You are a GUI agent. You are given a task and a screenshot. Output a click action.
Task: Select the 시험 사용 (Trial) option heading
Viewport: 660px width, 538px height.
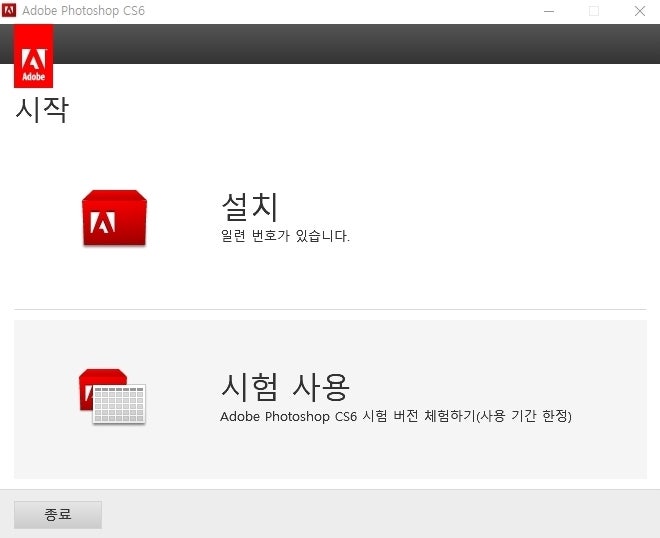[x=285, y=386]
